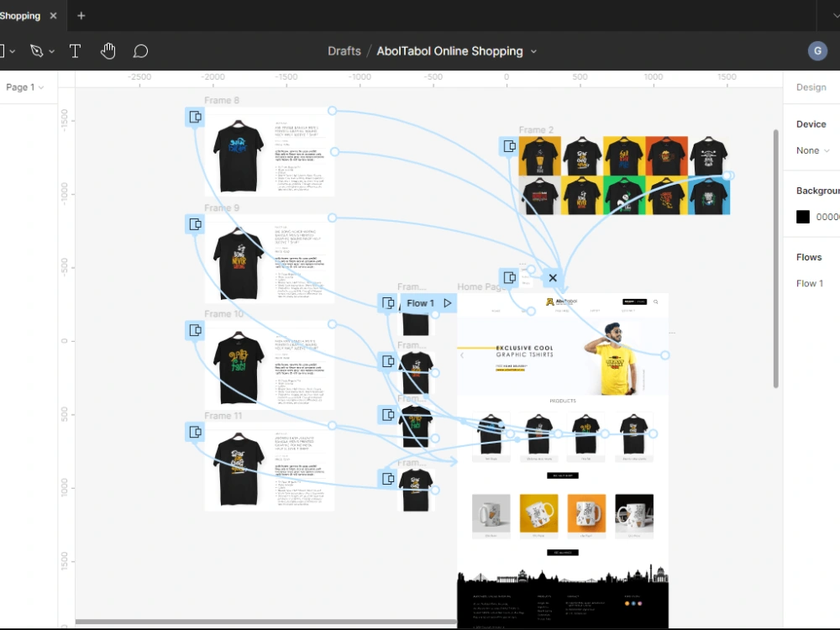This screenshot has height=630, width=840.
Task: Select the black t-shirt in Frame 8
Action: (239, 156)
